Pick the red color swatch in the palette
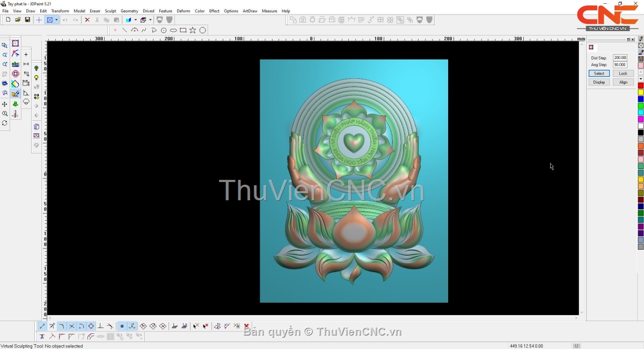 [641, 86]
